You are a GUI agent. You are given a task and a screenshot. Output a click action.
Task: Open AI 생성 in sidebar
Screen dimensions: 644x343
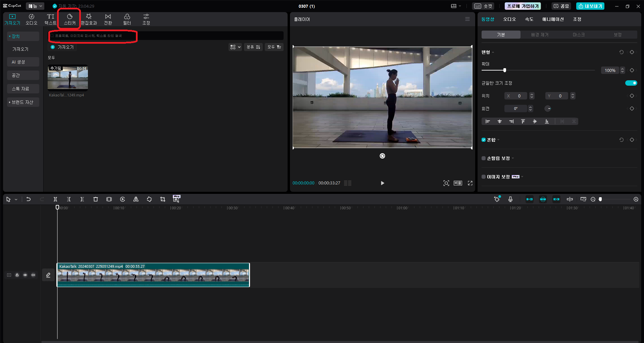click(23, 62)
